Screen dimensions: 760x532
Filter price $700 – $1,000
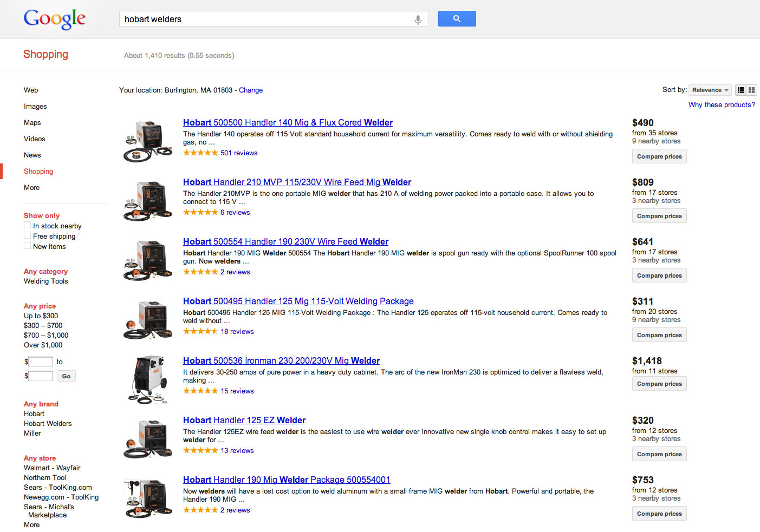pyautogui.click(x=46, y=336)
